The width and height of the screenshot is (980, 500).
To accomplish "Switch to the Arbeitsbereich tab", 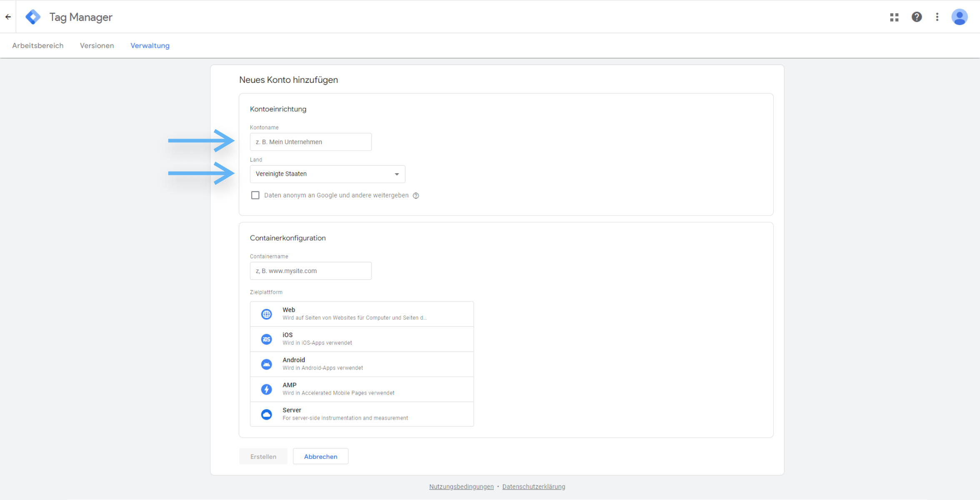I will [38, 45].
